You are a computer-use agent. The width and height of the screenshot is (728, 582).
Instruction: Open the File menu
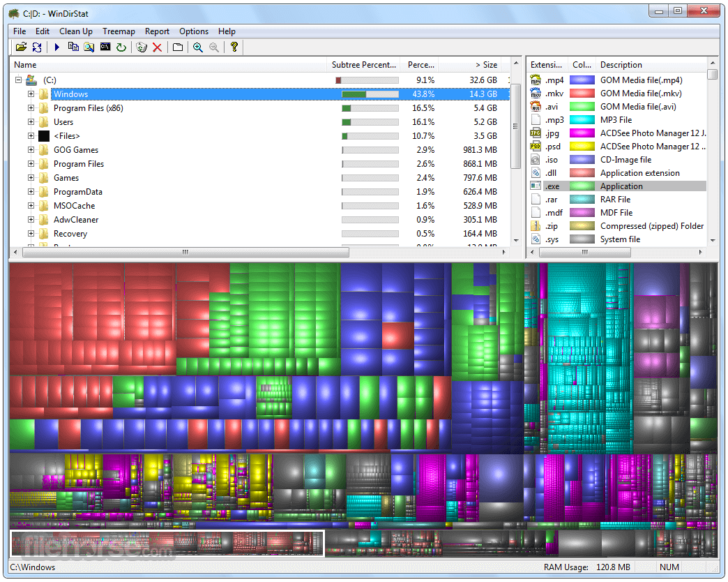(x=20, y=31)
